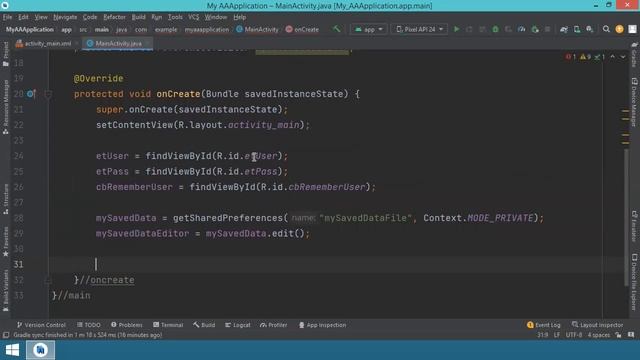The width and height of the screenshot is (640, 360).
Task: Open the Edit menu
Action: point(23,17)
